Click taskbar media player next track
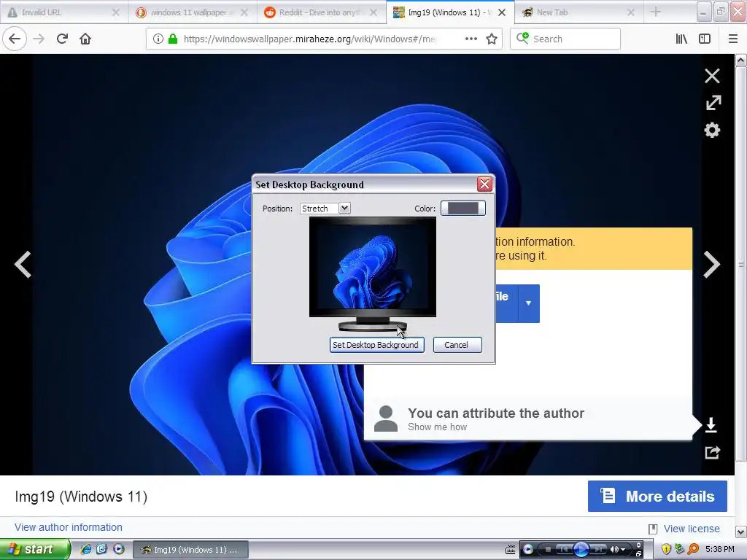The image size is (747, 560). pyautogui.click(x=598, y=550)
